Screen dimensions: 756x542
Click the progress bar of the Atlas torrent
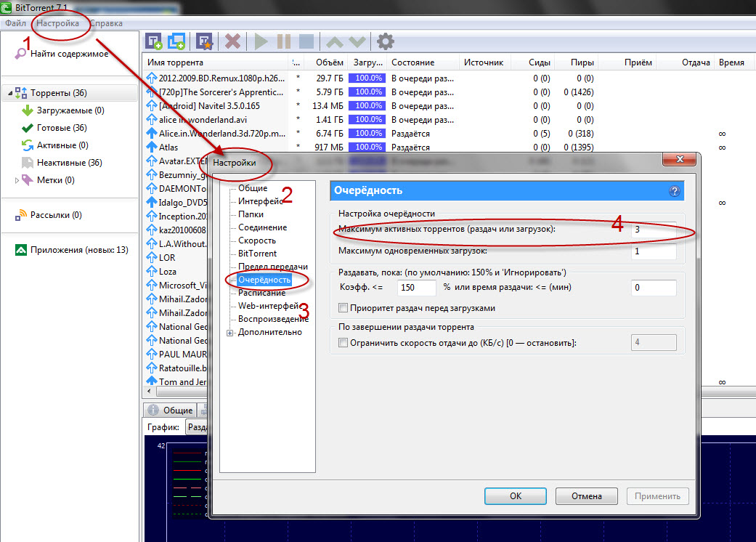coord(368,147)
